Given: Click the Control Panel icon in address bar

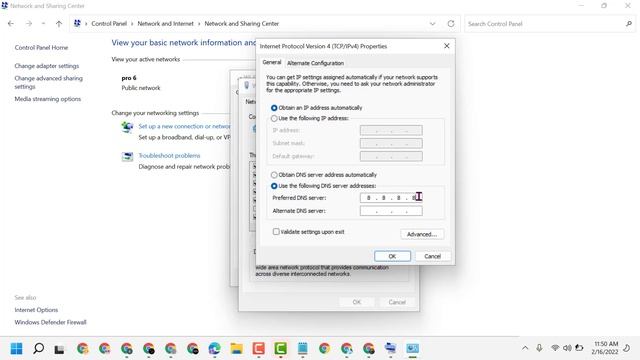Looking at the screenshot, I should point(77,23).
